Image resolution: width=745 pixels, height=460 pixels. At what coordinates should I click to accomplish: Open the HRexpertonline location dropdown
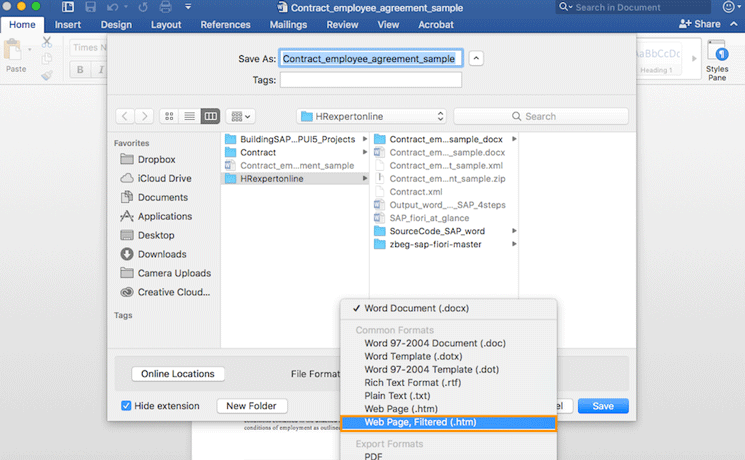(372, 116)
